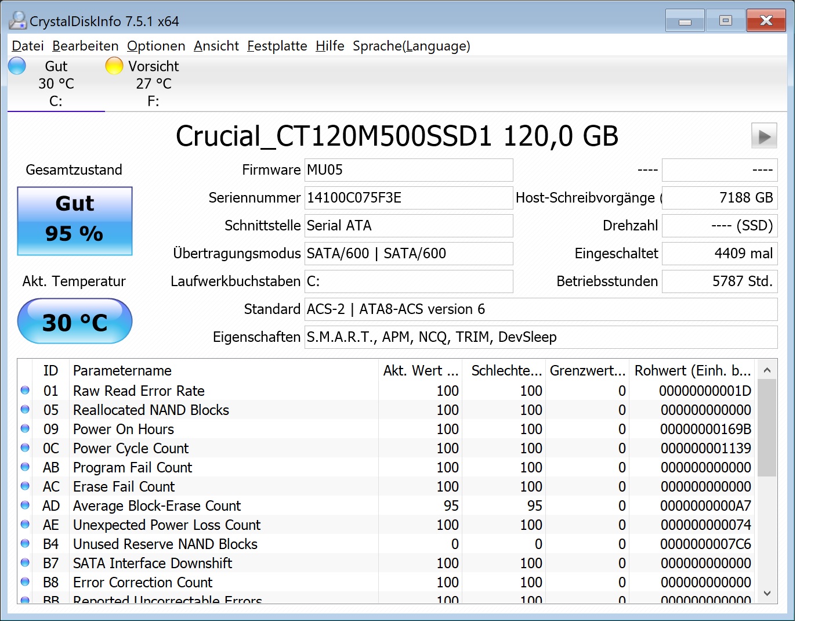This screenshot has width=840, height=621.
Task: Click the CrystalDiskInfo app icon in title bar
Action: click(18, 20)
